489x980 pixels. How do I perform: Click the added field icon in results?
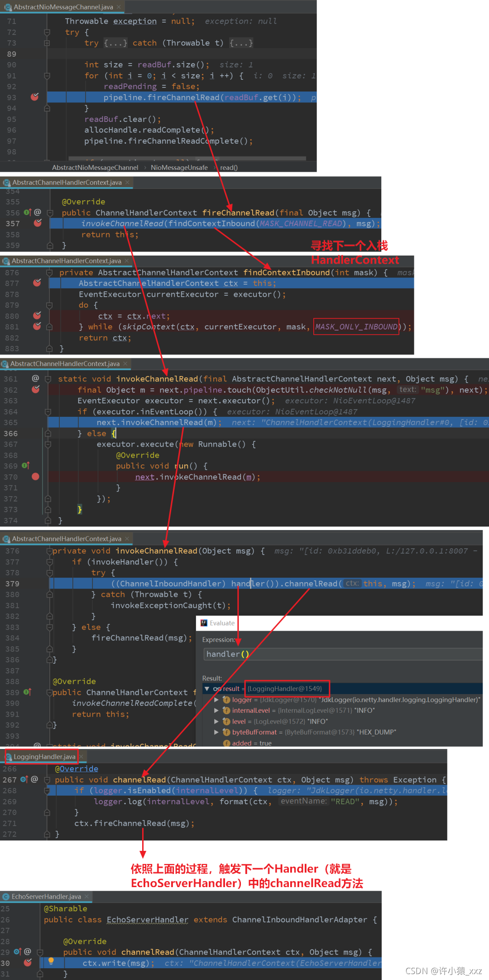(226, 743)
